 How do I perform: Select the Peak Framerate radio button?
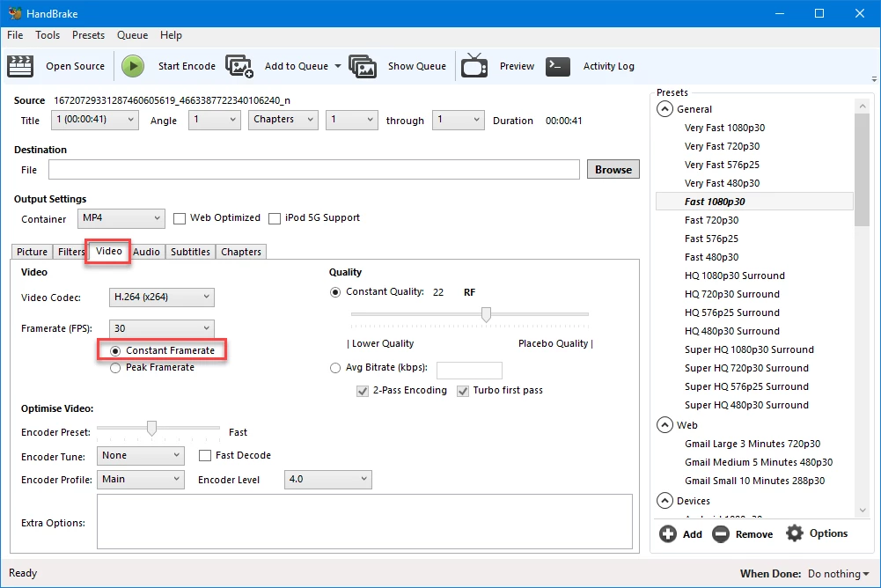(x=115, y=368)
